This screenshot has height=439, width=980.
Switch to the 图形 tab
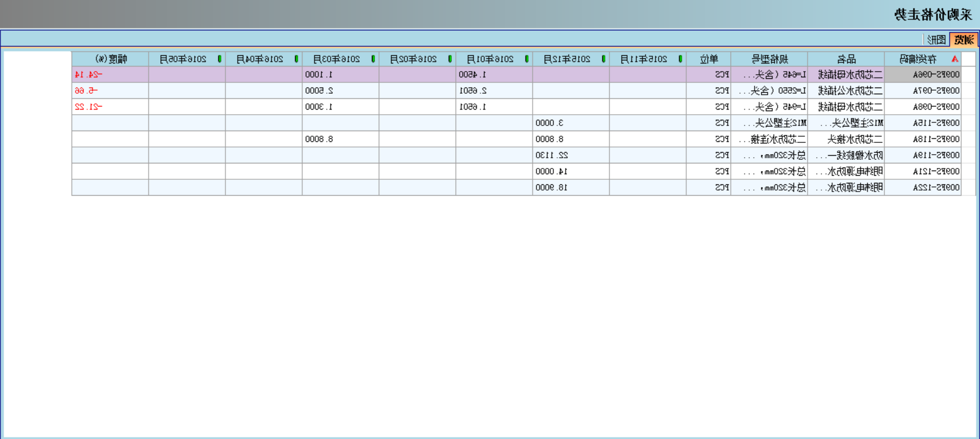[x=936, y=39]
